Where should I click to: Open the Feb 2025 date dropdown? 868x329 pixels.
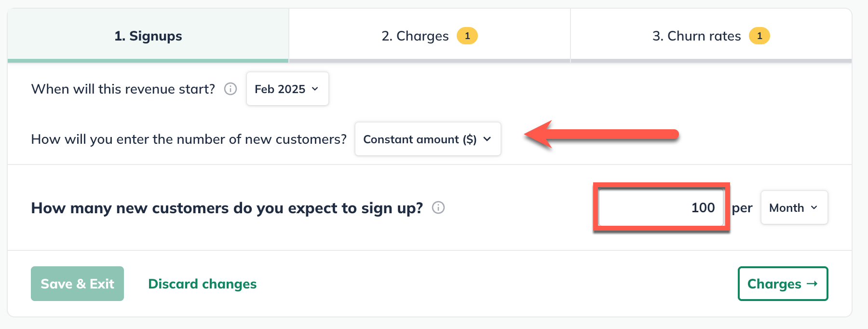click(x=287, y=88)
